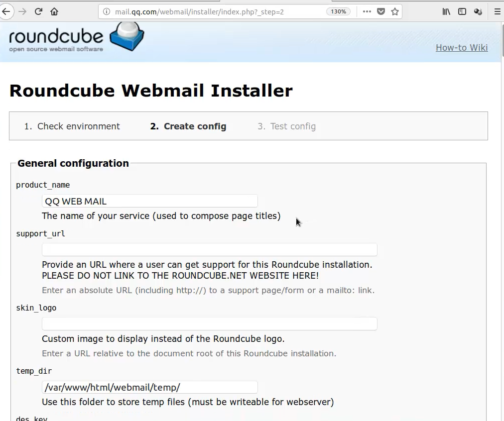504x421 pixels.
Task: Open the How-to Wiki link
Action: click(x=462, y=48)
